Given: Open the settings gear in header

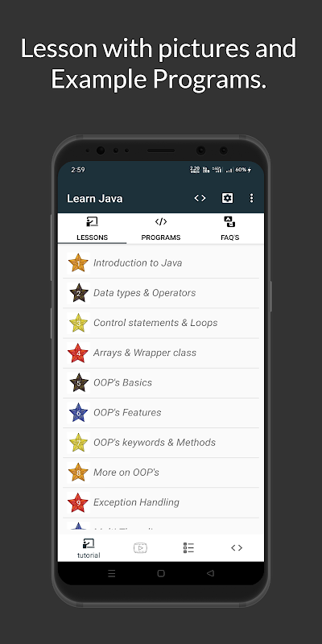Looking at the screenshot, I should point(227,198).
